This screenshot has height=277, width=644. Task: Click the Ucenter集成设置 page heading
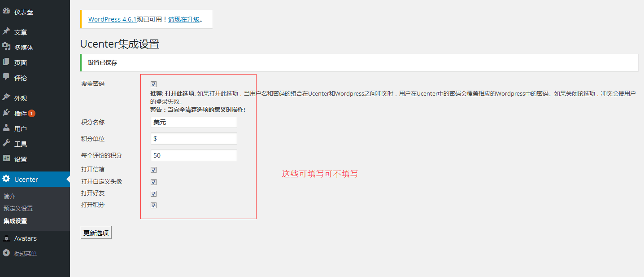120,44
